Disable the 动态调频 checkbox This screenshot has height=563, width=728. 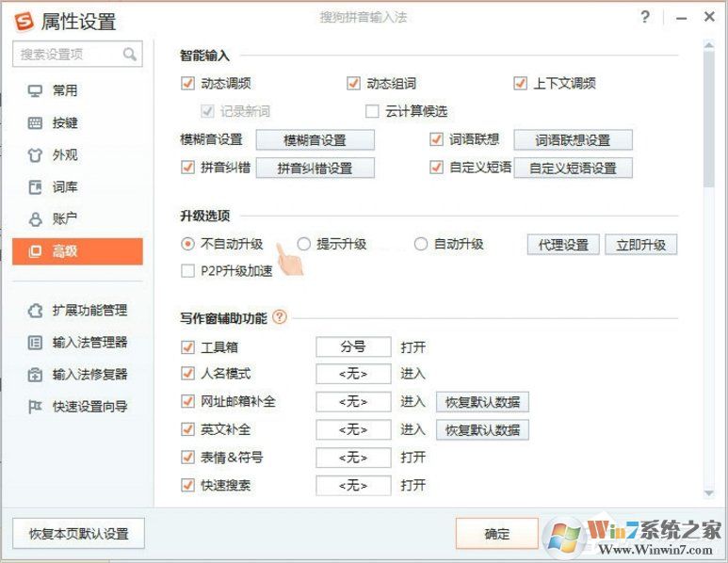[187, 83]
